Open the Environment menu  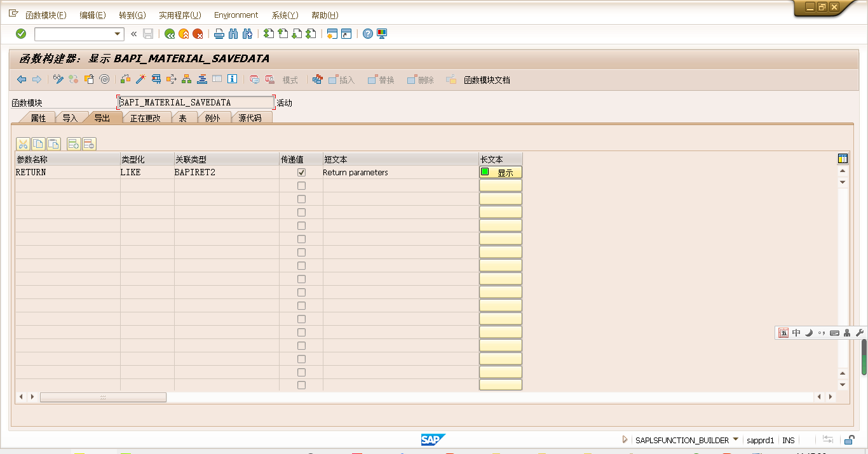[x=236, y=15]
